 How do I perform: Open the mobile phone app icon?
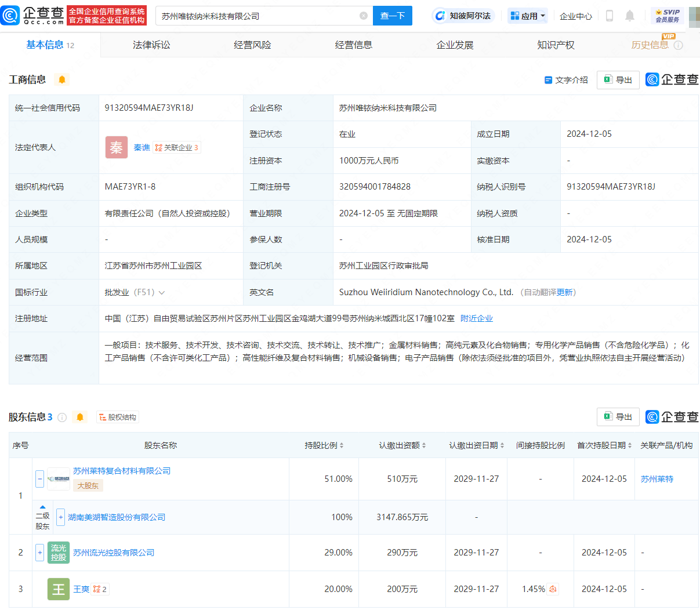point(609,16)
